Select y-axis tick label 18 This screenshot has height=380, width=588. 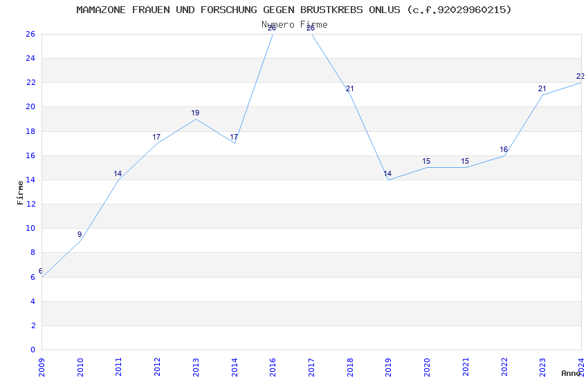[30, 131]
